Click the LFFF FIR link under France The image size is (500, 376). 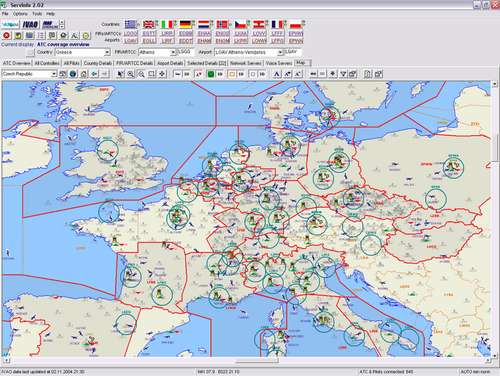pyautogui.click(x=277, y=34)
